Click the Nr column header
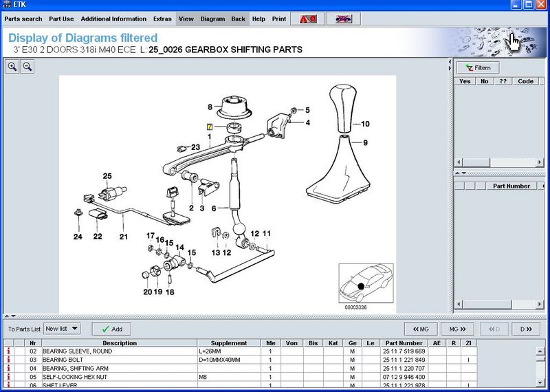This screenshot has width=550, height=392. 33,343
